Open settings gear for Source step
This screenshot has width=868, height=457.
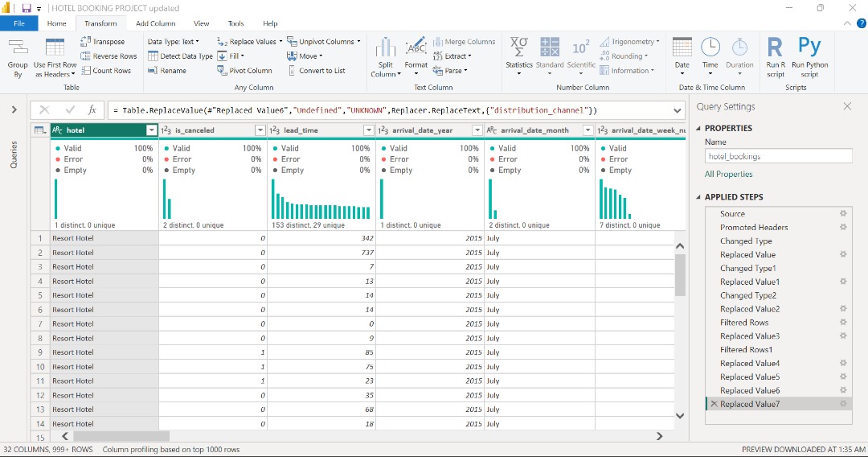coord(843,213)
